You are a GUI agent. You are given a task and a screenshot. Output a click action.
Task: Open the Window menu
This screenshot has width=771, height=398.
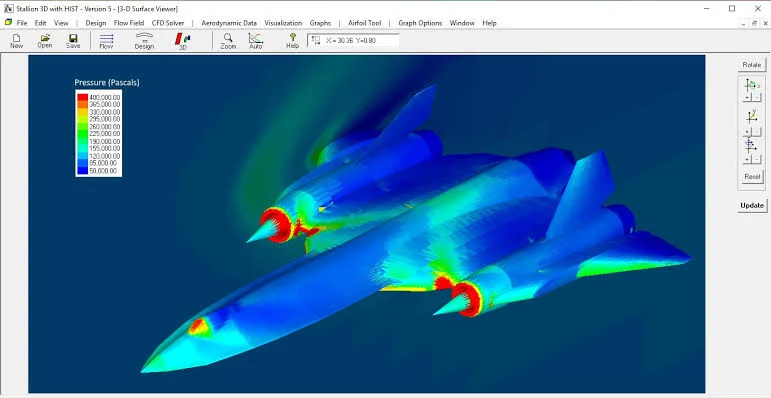click(462, 23)
